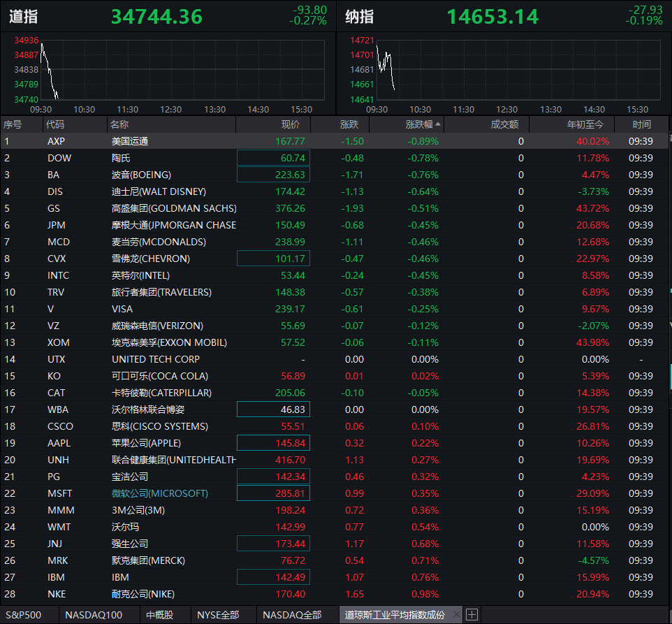The width and height of the screenshot is (672, 624).
Task: Click the MRK year-to-date value -4.57%
Action: pos(593,560)
